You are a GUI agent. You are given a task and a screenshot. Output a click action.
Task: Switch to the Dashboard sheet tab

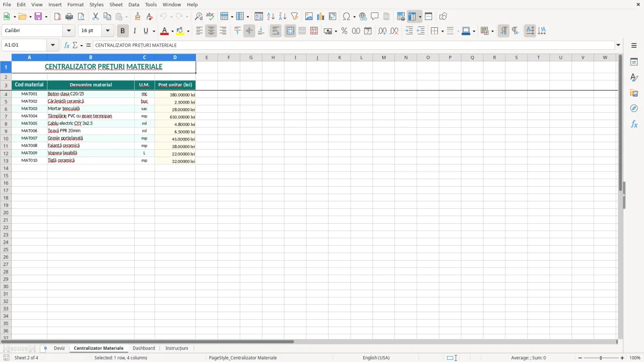point(144,349)
